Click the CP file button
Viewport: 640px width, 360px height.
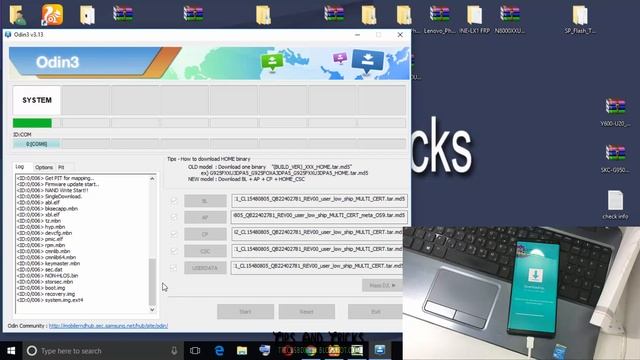pos(205,234)
